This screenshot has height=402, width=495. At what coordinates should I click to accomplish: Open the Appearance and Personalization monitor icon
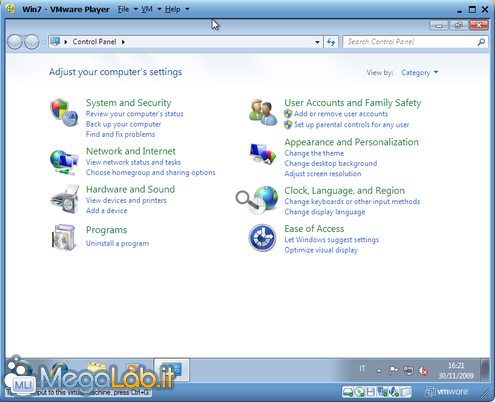click(263, 154)
